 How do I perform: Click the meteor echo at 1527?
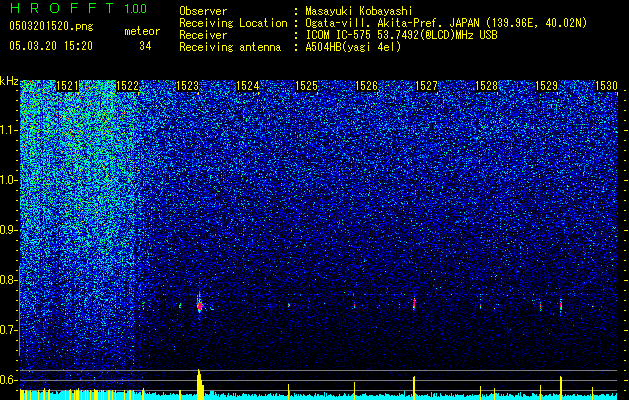414,303
